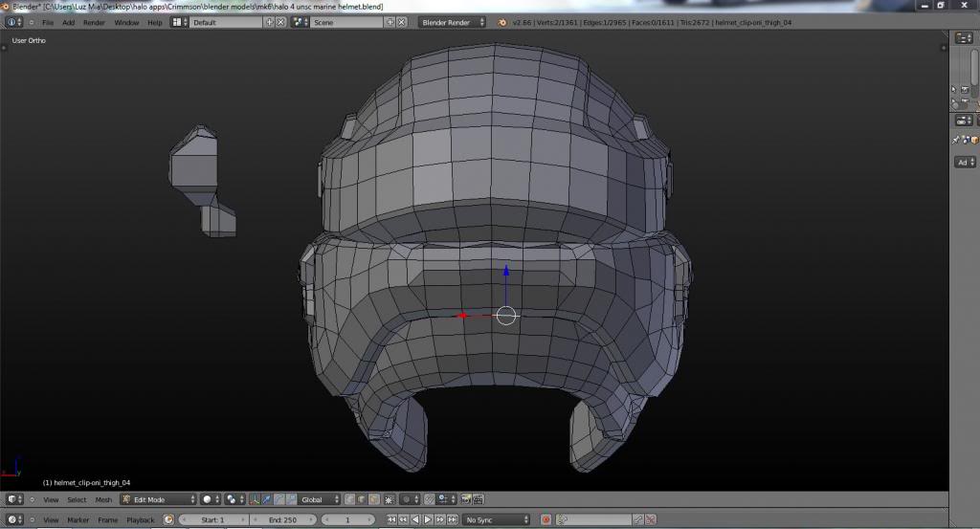Click the OpenGL render active viewport icon
Screen dimensions: 980x529
[466, 499]
